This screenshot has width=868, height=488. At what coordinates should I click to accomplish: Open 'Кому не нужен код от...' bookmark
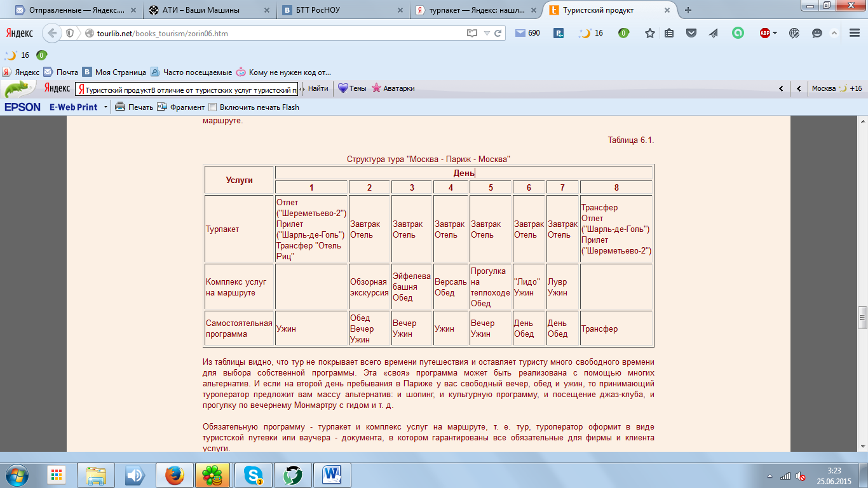coord(283,72)
